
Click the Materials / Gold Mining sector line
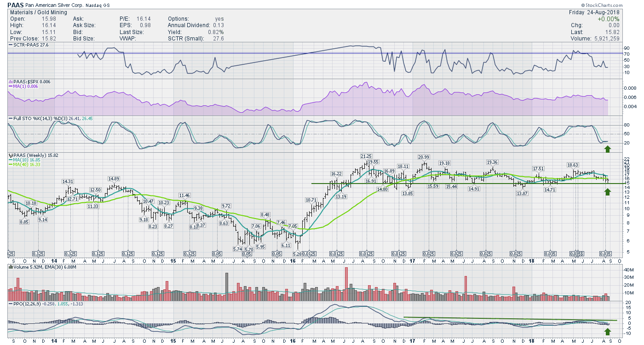tap(38, 12)
